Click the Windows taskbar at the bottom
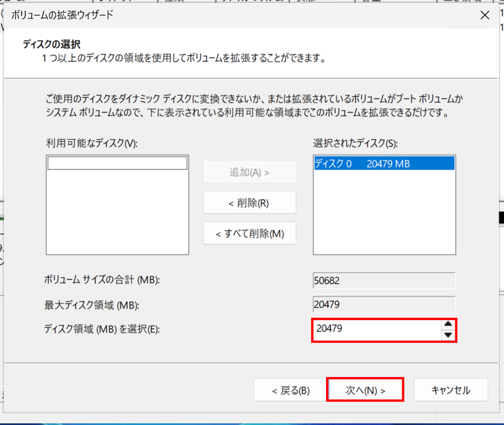The width and height of the screenshot is (504, 425). pos(252,422)
